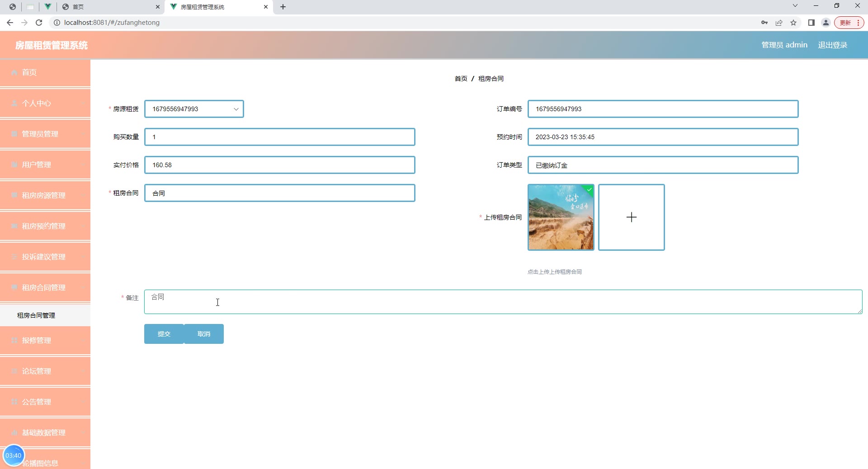This screenshot has width=868, height=469.
Task: Click the 03:40 timer badge
Action: (x=14, y=455)
